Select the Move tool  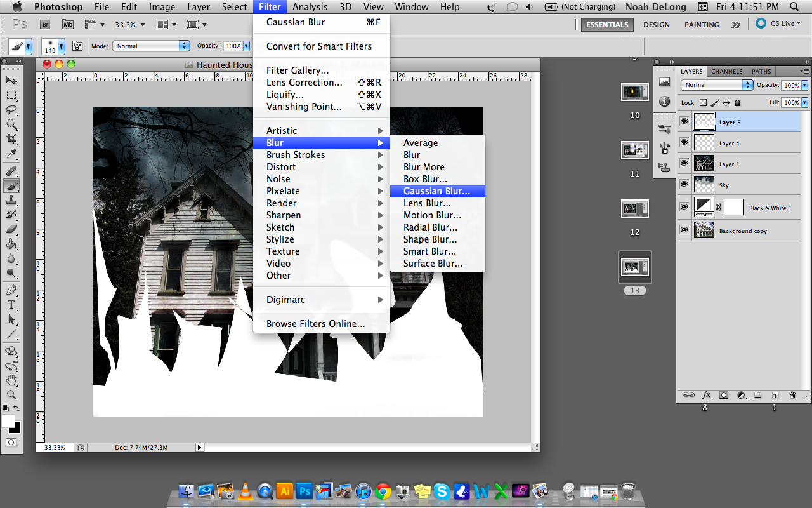(x=11, y=81)
